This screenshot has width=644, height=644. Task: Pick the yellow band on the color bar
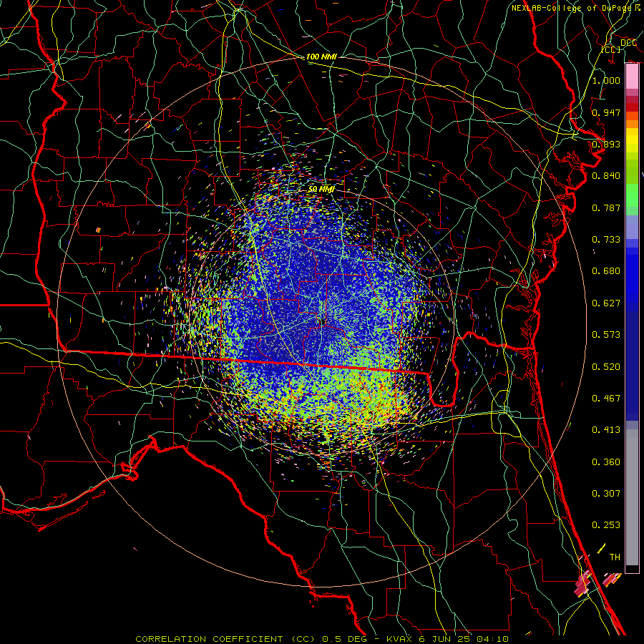632,140
